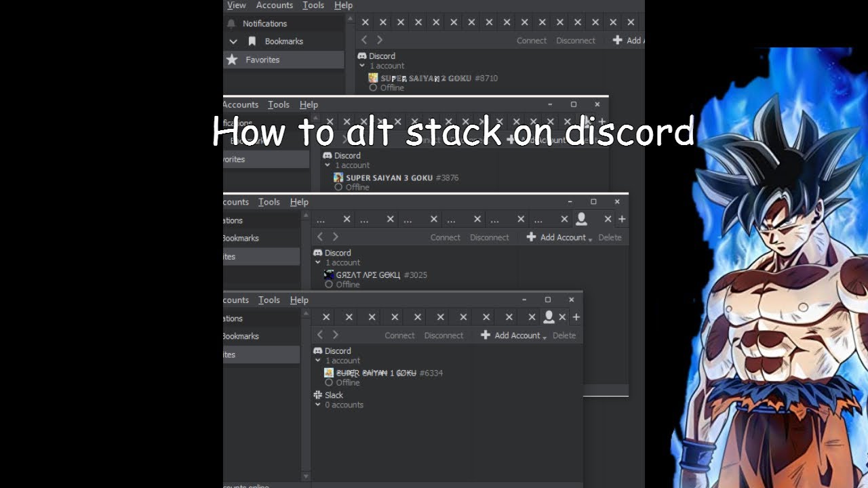The height and width of the screenshot is (488, 868).
Task: Collapse '1 account' in SUPER SAIYAN 2 GOKU window
Action: pyautogui.click(x=362, y=66)
